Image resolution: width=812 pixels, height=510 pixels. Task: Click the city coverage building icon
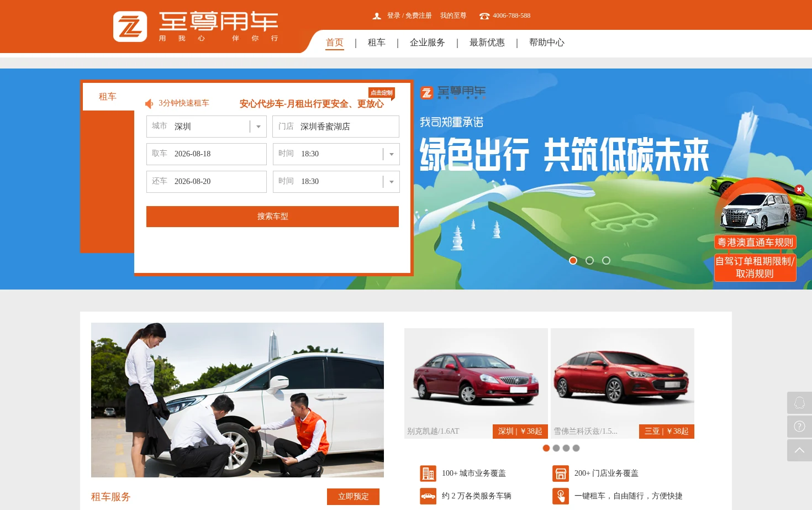[x=428, y=474]
